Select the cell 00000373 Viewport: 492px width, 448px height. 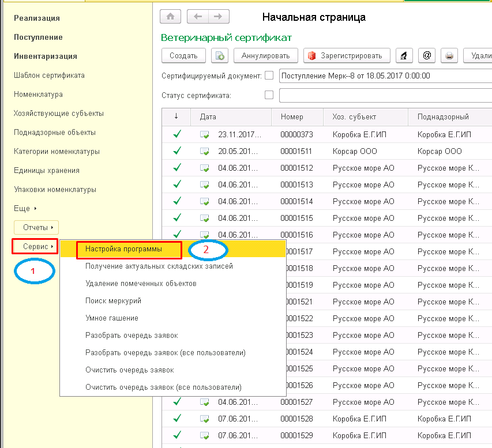point(296,134)
